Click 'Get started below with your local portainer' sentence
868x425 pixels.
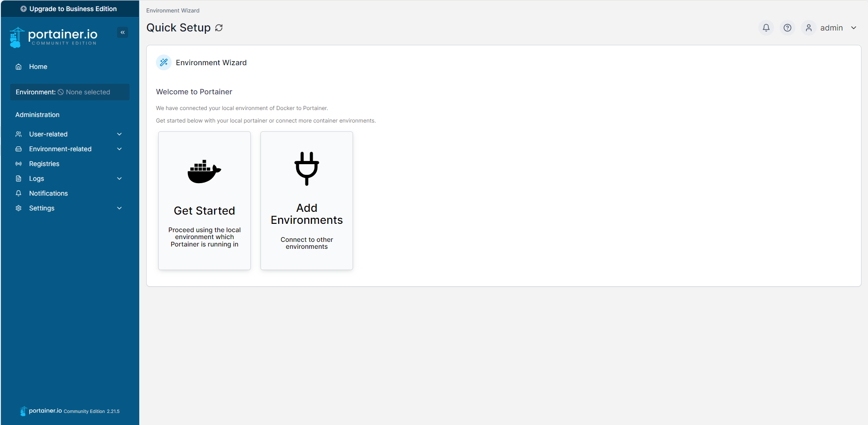point(266,121)
